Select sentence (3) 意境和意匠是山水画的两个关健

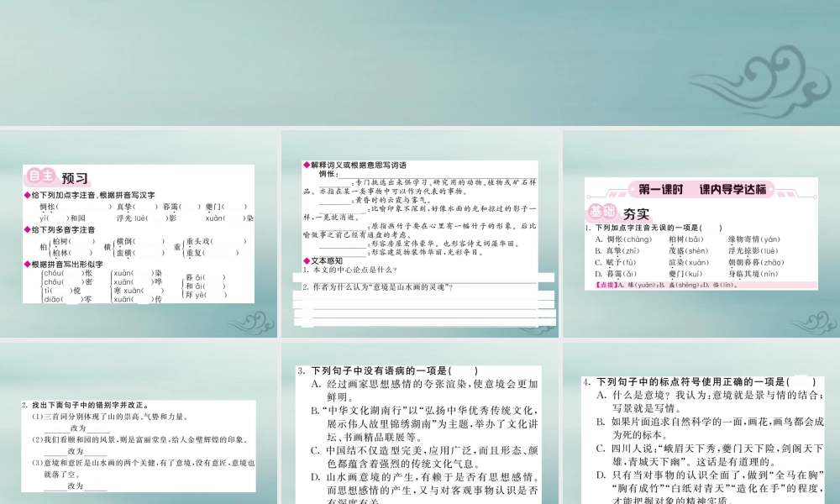pyautogui.click(x=144, y=469)
